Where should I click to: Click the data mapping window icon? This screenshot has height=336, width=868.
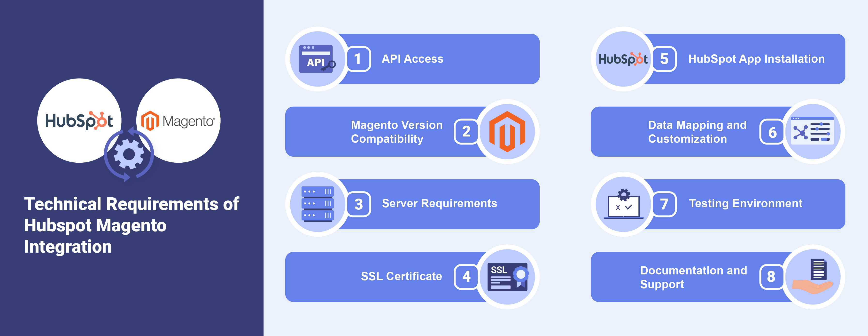point(813,131)
